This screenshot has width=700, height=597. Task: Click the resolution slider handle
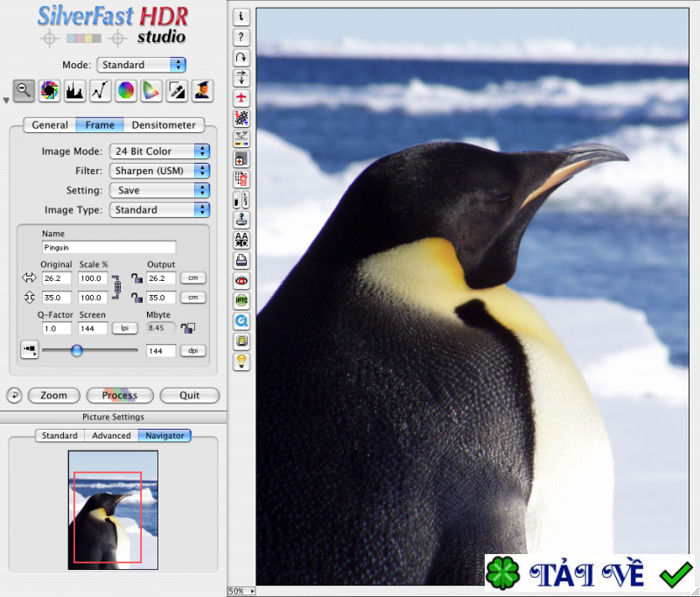click(x=77, y=350)
